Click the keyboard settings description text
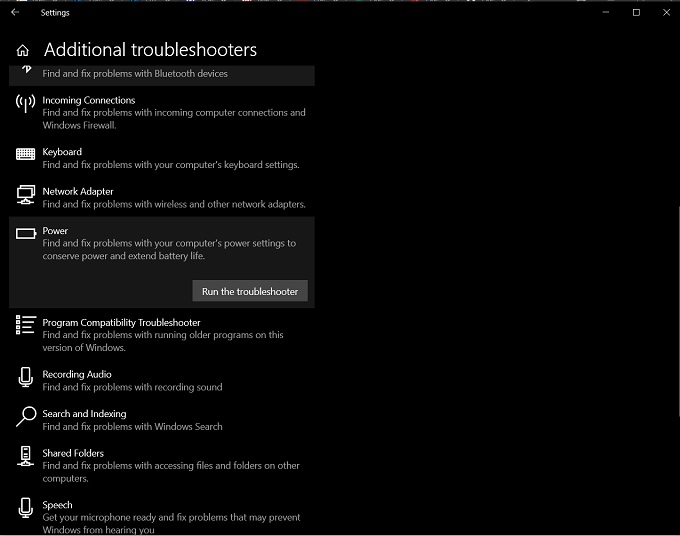The width and height of the screenshot is (680, 536). pyautogui.click(x=171, y=165)
